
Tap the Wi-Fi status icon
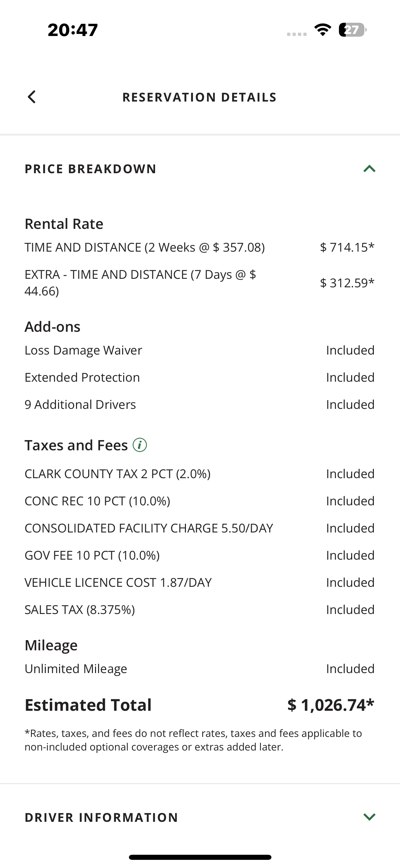tap(323, 30)
